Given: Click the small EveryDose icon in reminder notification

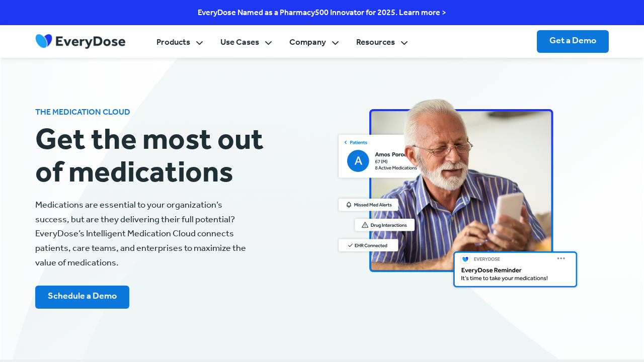Looking at the screenshot, I should pos(465,259).
